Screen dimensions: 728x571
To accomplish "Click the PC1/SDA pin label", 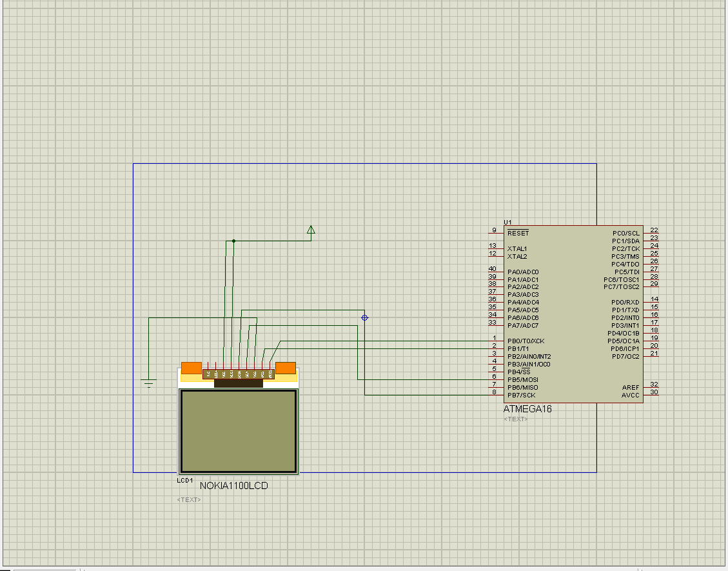I will (x=626, y=241).
